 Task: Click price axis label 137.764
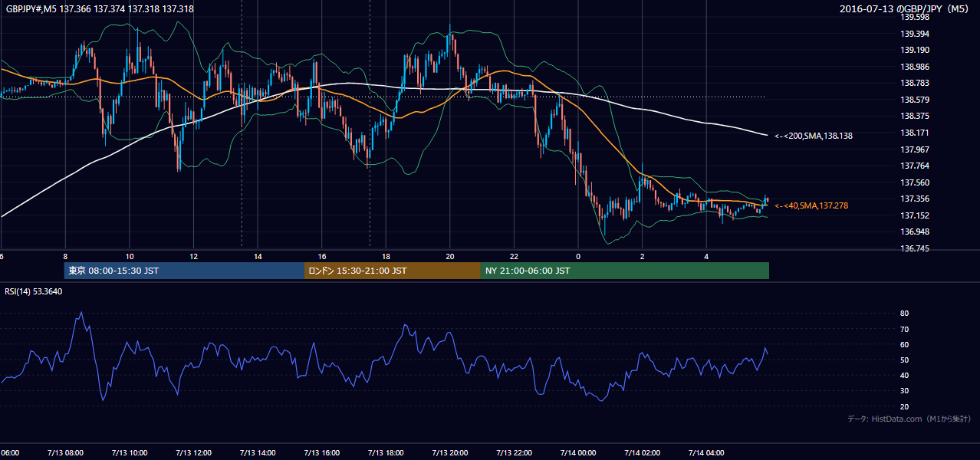point(915,166)
